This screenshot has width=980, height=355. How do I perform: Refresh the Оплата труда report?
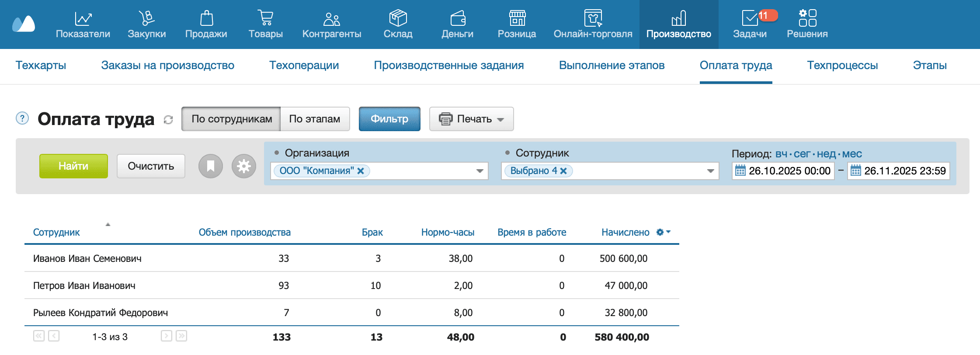(168, 120)
